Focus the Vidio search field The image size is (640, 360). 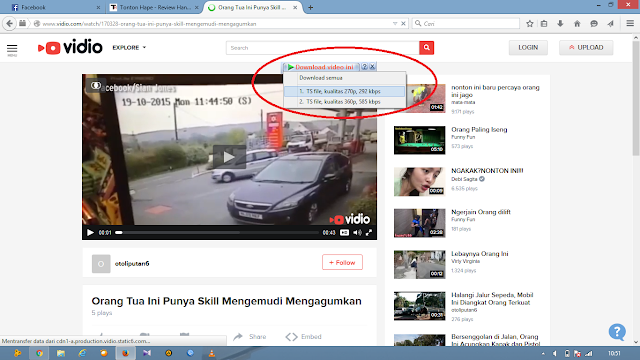[322, 48]
